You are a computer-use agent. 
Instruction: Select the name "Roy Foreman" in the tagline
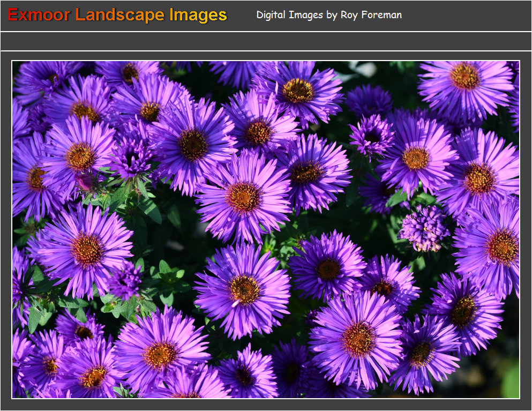[x=371, y=15]
